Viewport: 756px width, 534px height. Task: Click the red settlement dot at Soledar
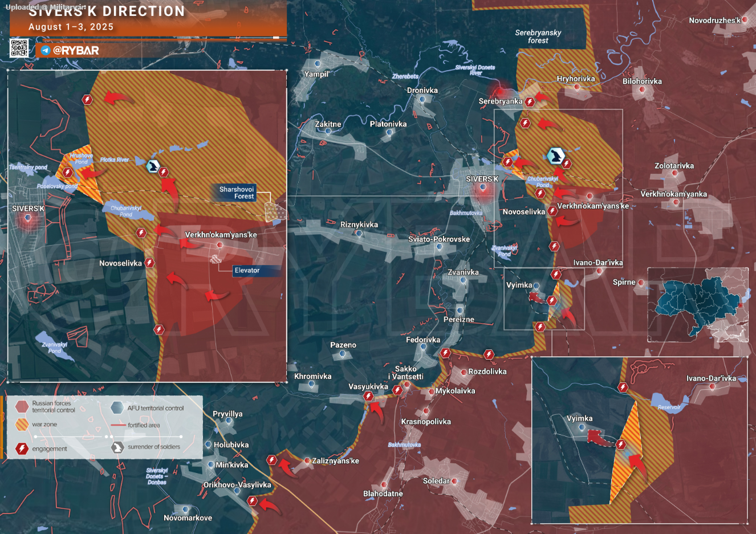point(454,482)
